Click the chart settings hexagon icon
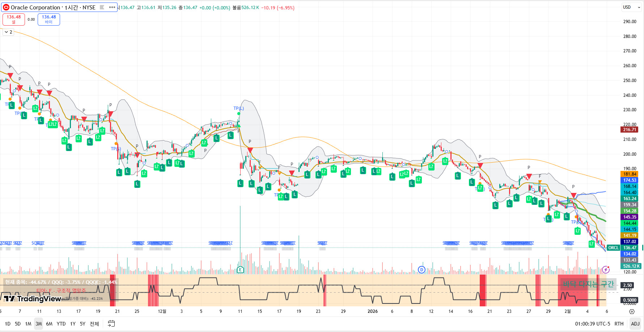 pos(632,311)
